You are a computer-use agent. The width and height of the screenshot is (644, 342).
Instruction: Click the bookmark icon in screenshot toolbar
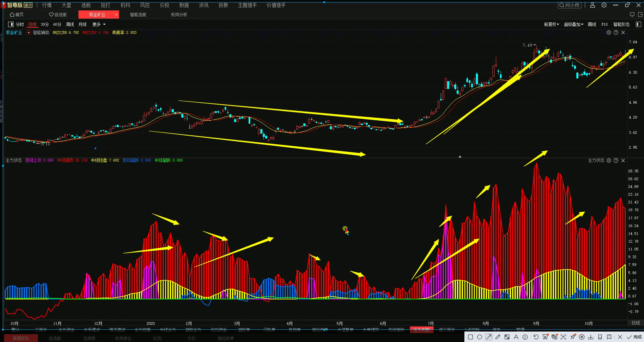tap(609, 337)
